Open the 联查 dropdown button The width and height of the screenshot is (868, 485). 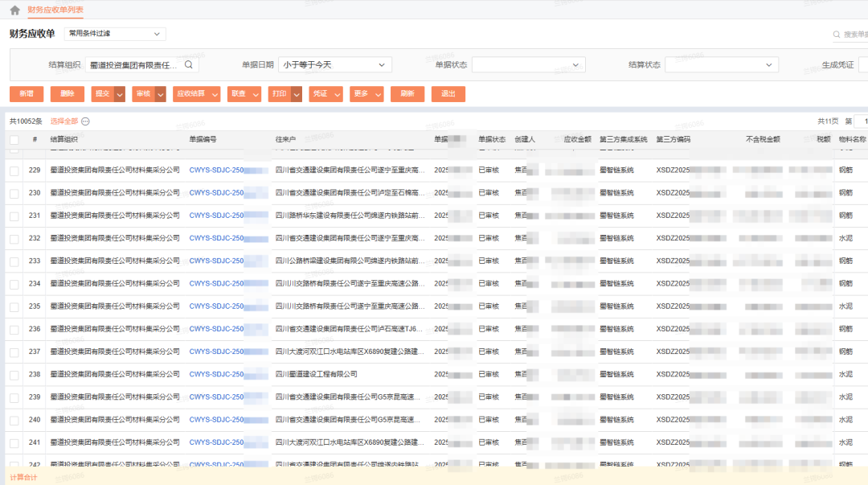click(x=244, y=94)
